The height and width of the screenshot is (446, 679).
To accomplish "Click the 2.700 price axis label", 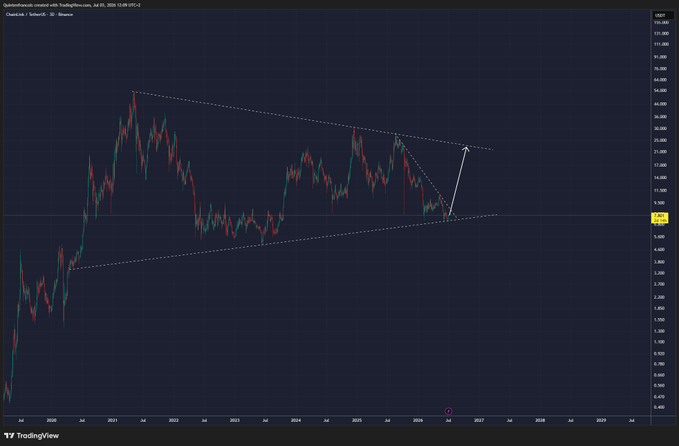I will tap(660, 284).
